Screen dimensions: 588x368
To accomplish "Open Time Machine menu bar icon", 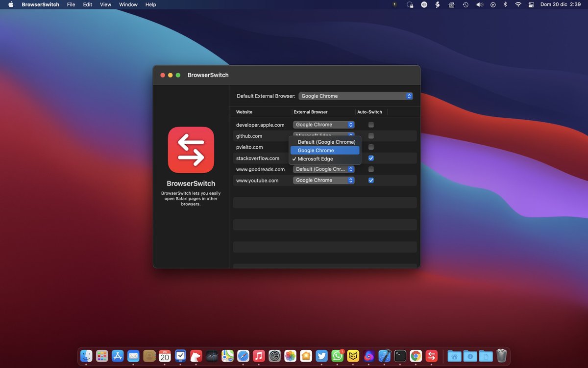I will point(465,4).
